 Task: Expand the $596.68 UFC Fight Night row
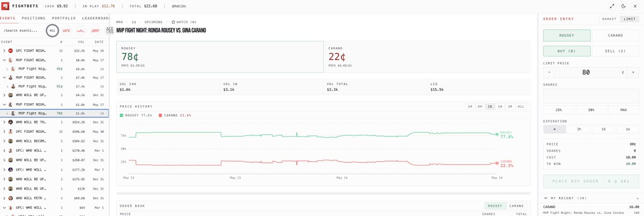4,132
